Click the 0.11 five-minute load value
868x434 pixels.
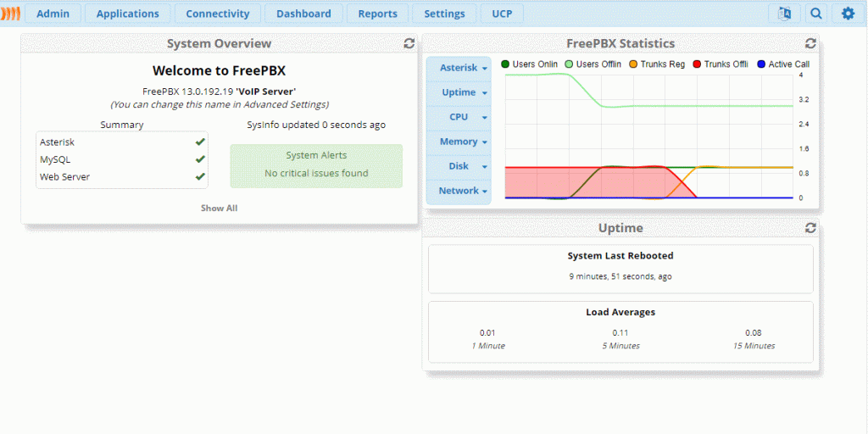[620, 332]
